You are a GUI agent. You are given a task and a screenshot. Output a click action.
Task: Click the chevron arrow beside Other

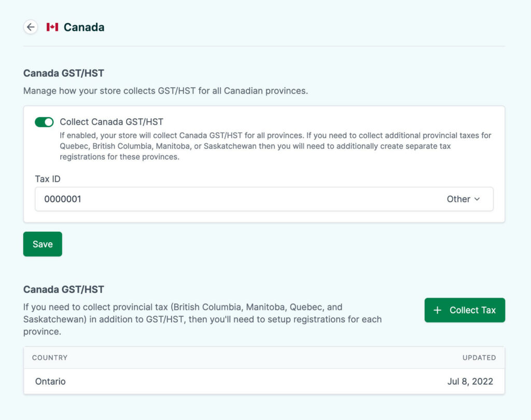click(477, 199)
